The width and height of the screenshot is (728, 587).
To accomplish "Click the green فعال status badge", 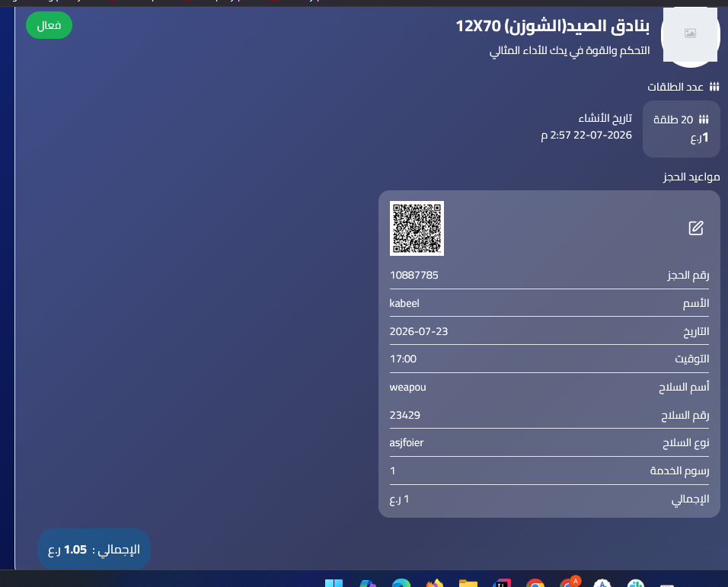I will (49, 25).
